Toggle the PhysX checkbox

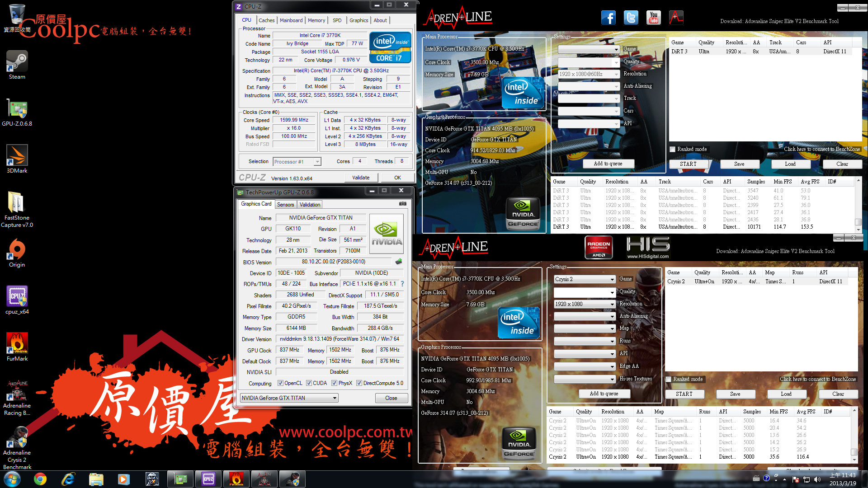(334, 383)
